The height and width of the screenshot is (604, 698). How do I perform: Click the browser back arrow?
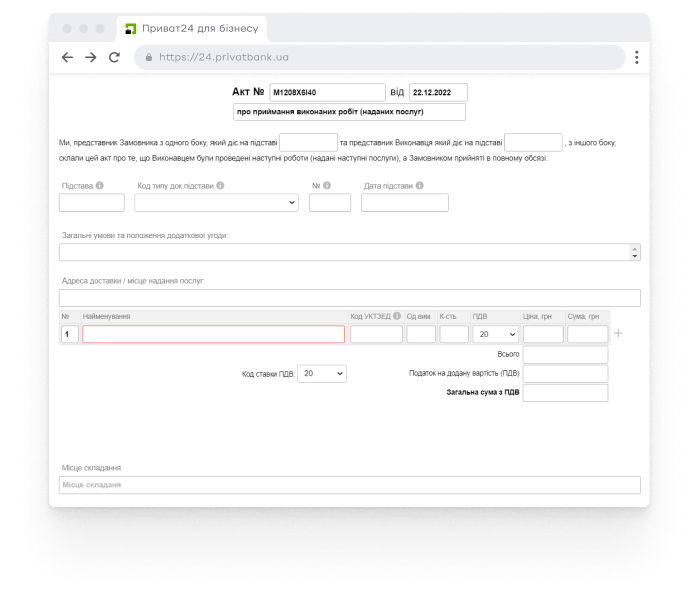pyautogui.click(x=67, y=57)
